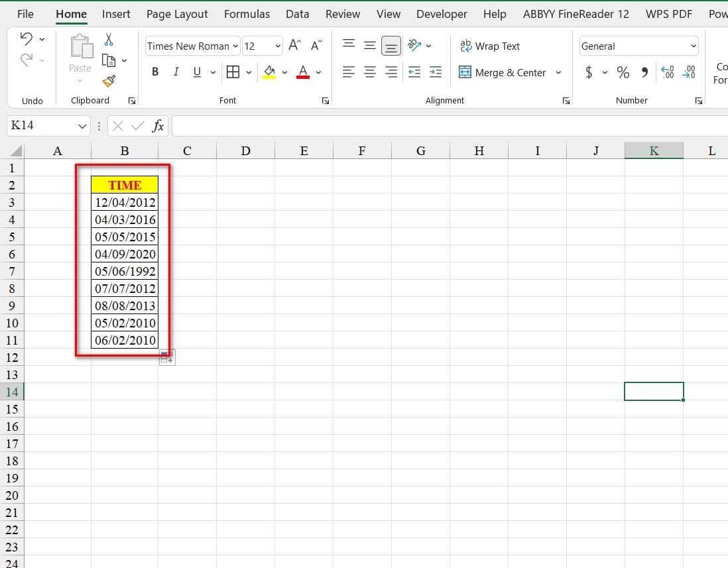Click Insert Function fx icon
Image resolution: width=728 pixels, height=568 pixels.
point(158,126)
